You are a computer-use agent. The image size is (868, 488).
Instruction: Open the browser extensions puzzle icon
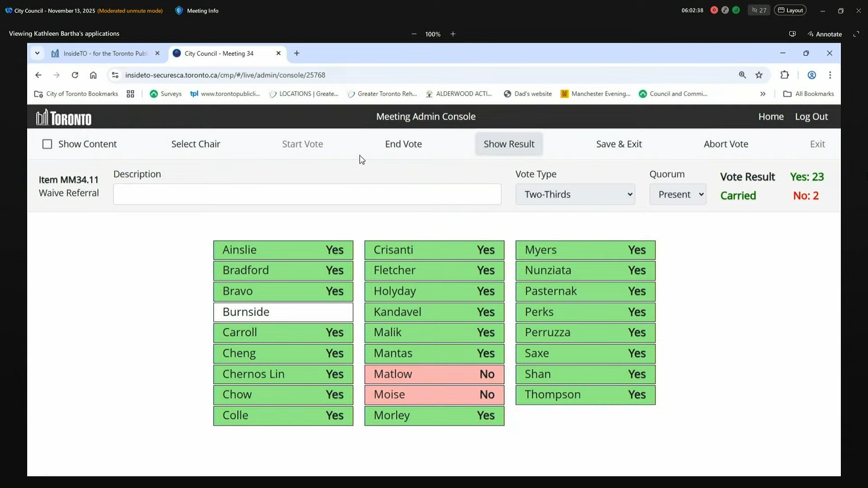[x=785, y=75]
